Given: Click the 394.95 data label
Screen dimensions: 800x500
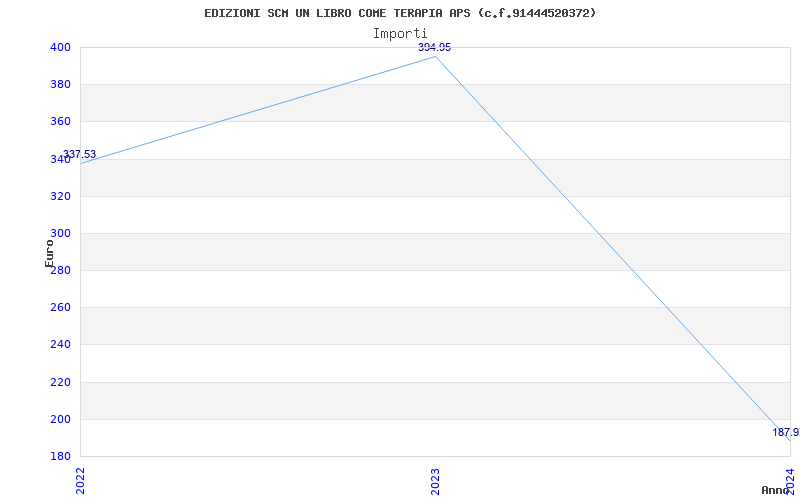Looking at the screenshot, I should pos(434,47).
